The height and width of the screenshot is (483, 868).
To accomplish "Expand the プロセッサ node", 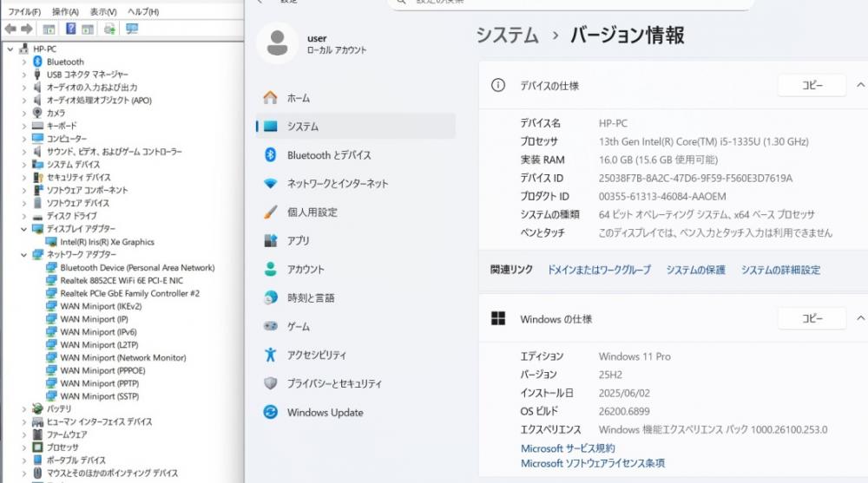I will point(23,447).
